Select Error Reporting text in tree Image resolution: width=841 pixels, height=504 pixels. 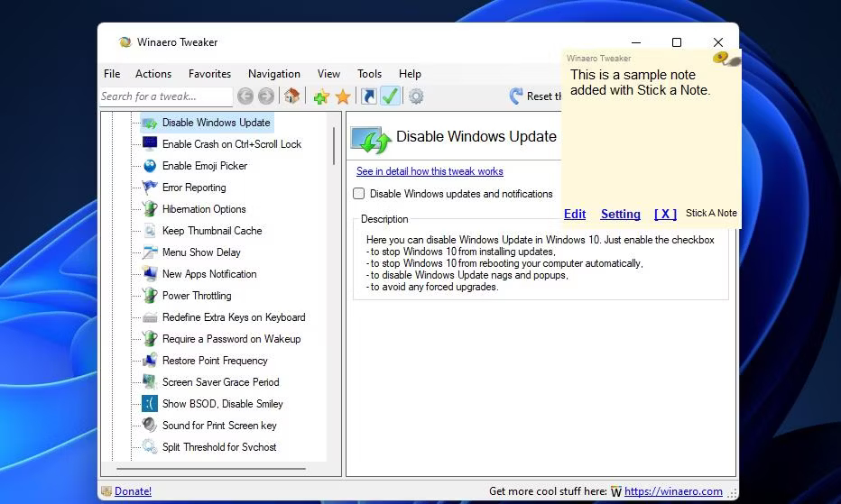click(x=194, y=188)
